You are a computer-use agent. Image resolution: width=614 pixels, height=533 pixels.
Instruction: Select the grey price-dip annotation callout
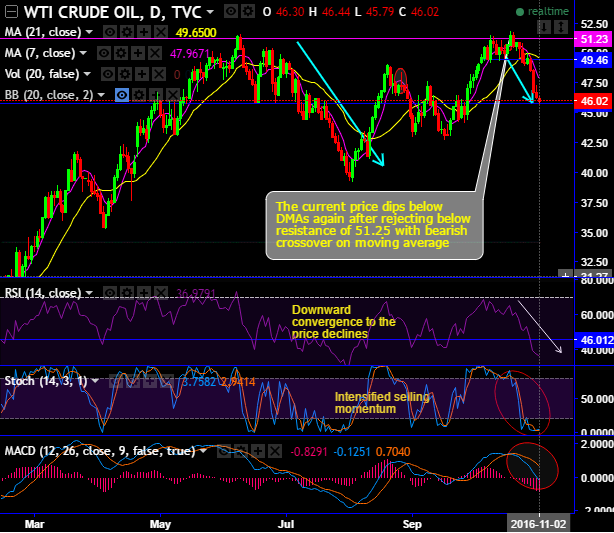[x=374, y=225]
